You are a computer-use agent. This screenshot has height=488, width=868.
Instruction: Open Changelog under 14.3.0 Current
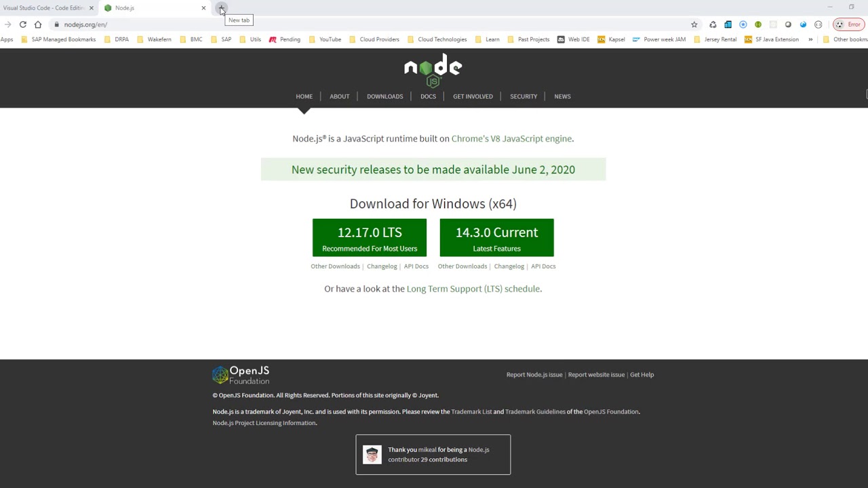point(509,266)
